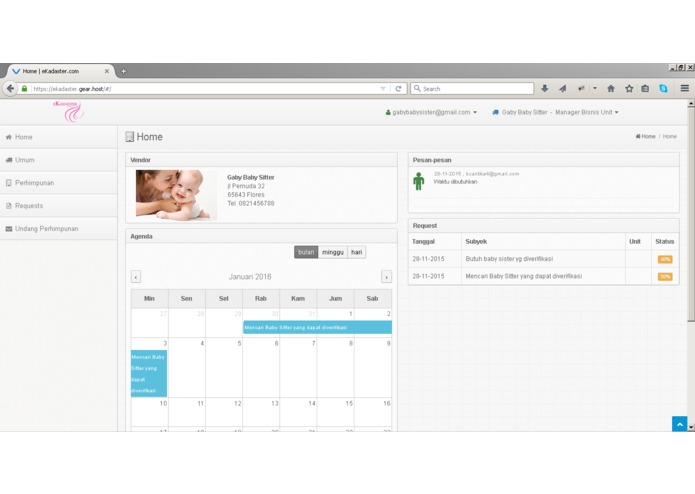
Task: Open the bookmarks clipboard list icon
Action: tap(645, 89)
